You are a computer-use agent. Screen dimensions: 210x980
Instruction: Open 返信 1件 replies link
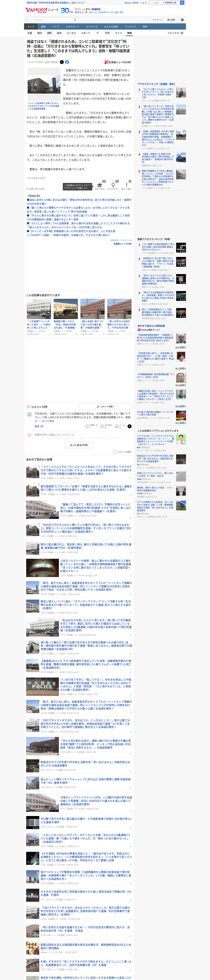(39, 426)
